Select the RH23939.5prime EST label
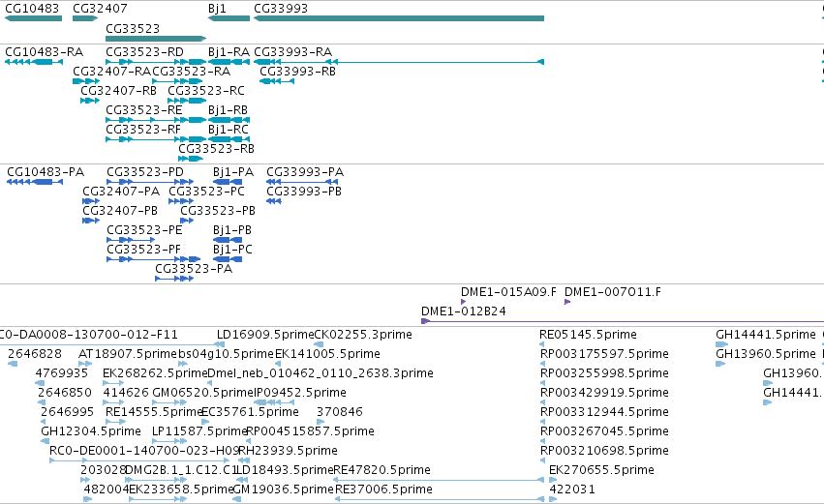Screen dimensions: 824x504 (x=288, y=452)
